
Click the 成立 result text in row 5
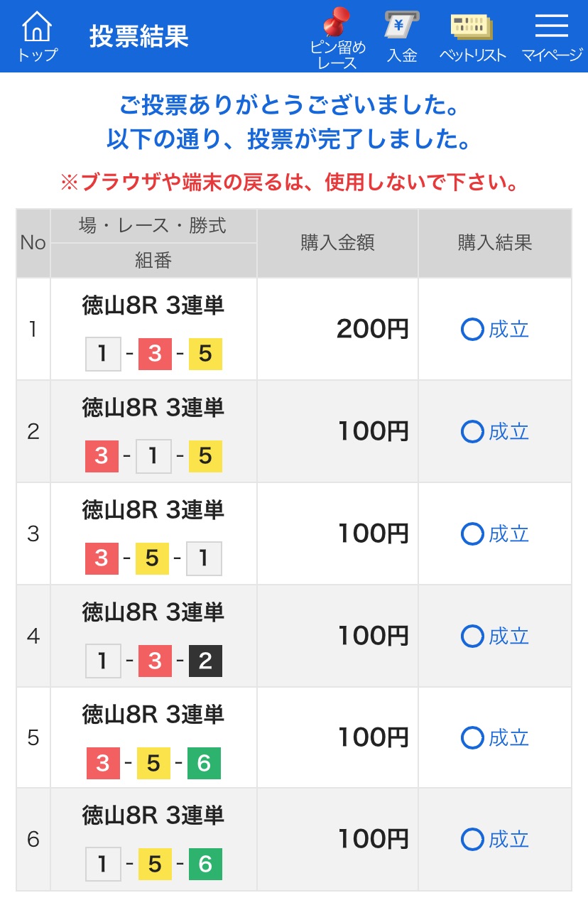[x=509, y=738]
